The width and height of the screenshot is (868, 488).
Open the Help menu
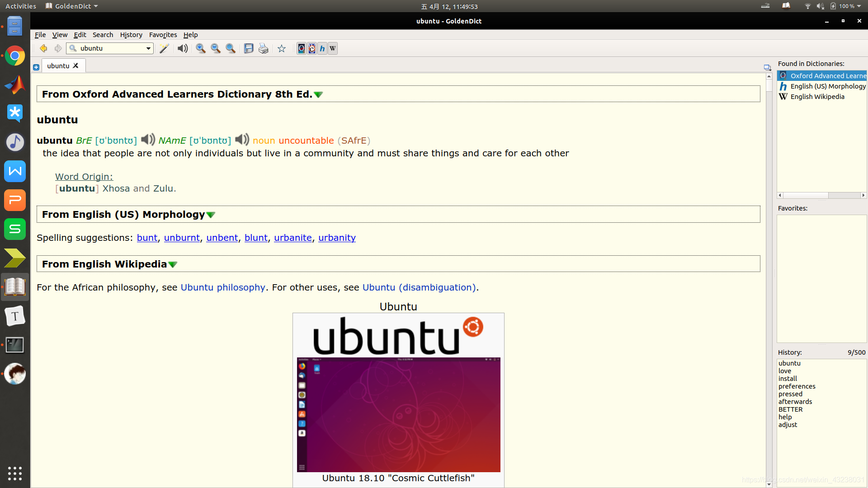(x=190, y=35)
